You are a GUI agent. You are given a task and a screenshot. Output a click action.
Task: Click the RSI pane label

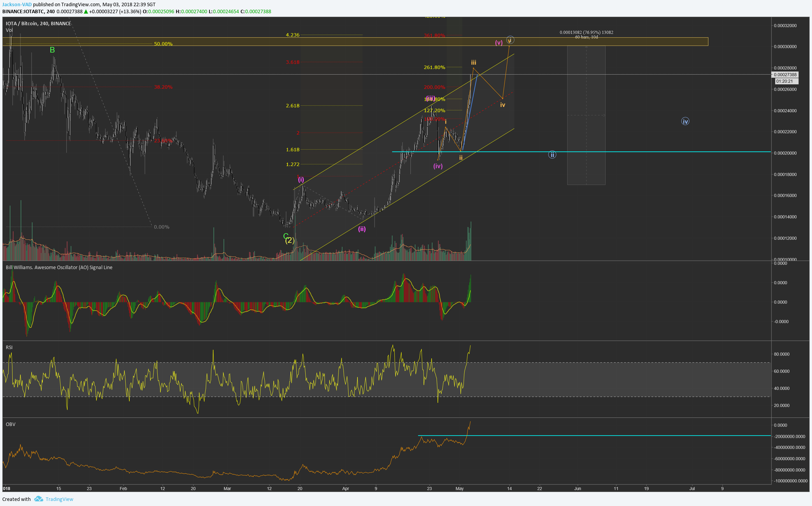(x=9, y=347)
